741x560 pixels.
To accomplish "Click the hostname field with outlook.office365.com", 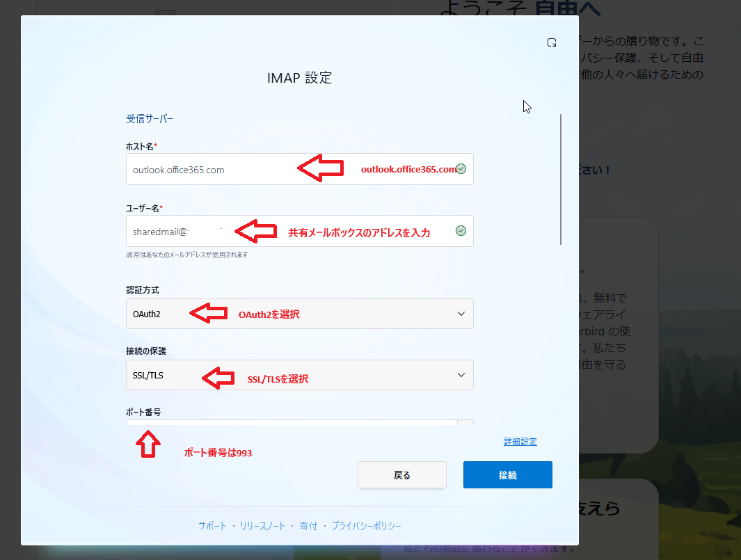I will pyautogui.click(x=300, y=169).
